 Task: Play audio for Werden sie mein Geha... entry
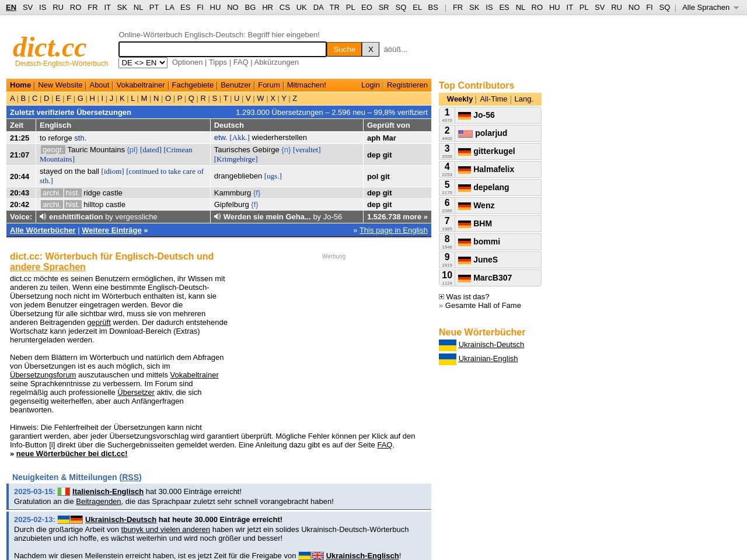point(218,217)
